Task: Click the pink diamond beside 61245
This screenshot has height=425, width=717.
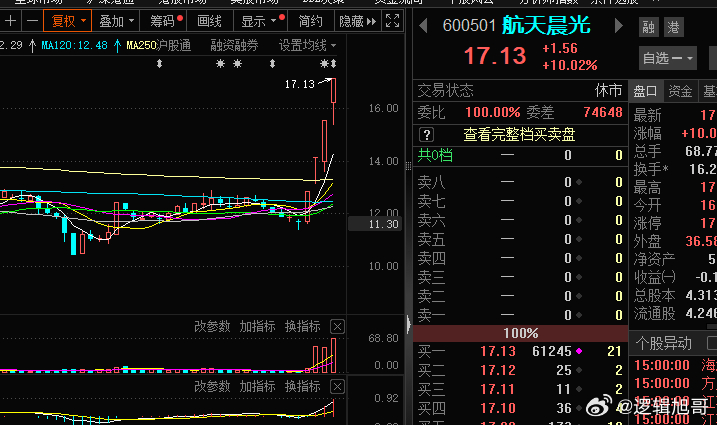Action: pos(579,351)
